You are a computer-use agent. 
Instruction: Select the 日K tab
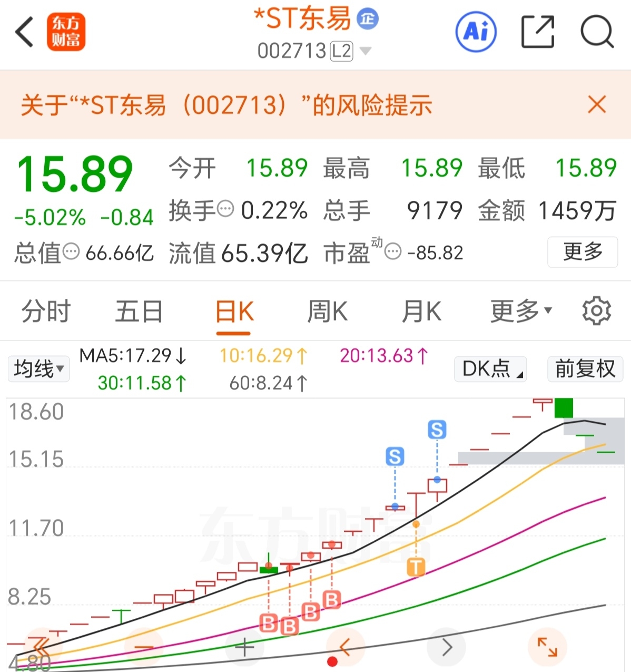tap(234, 311)
